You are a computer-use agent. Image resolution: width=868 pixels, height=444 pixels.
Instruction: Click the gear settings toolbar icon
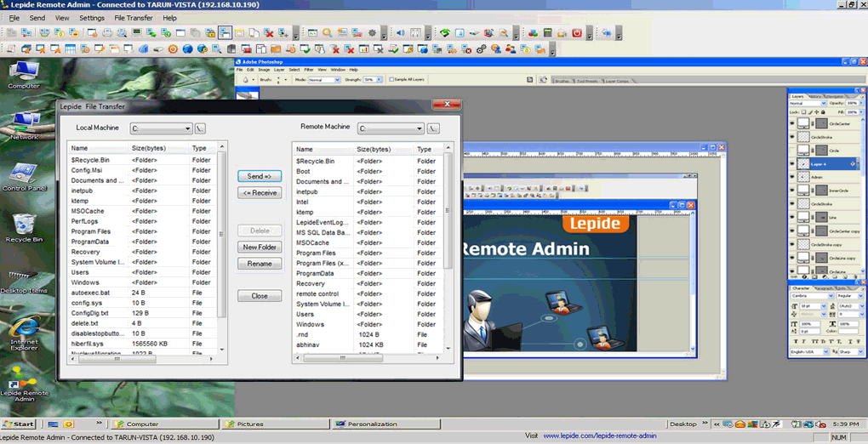(371, 32)
